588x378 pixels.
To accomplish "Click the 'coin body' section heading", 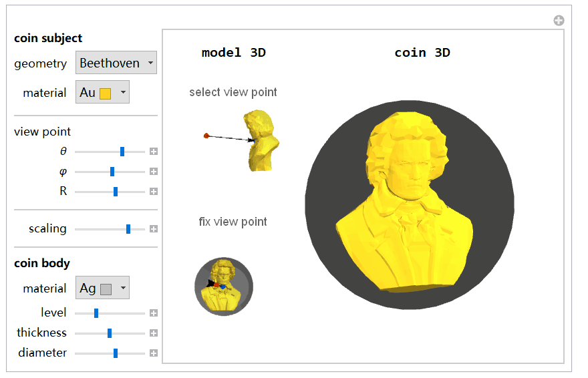I will coord(42,263).
